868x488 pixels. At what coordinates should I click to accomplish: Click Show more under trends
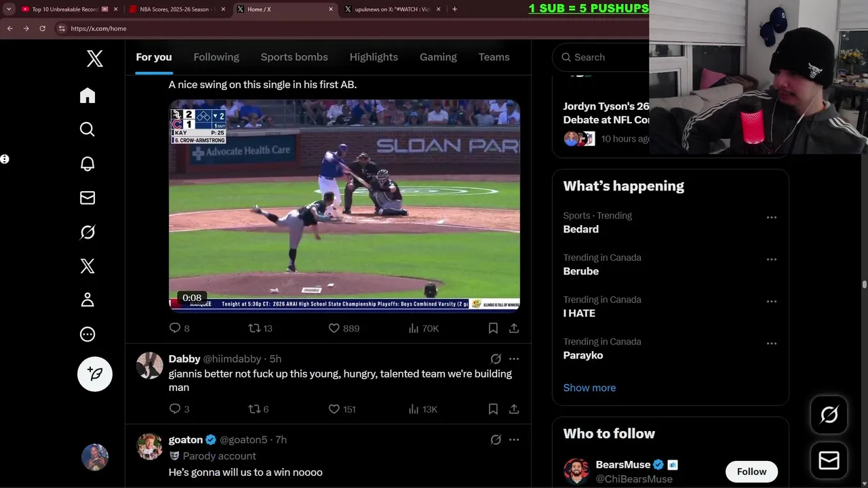(x=589, y=388)
